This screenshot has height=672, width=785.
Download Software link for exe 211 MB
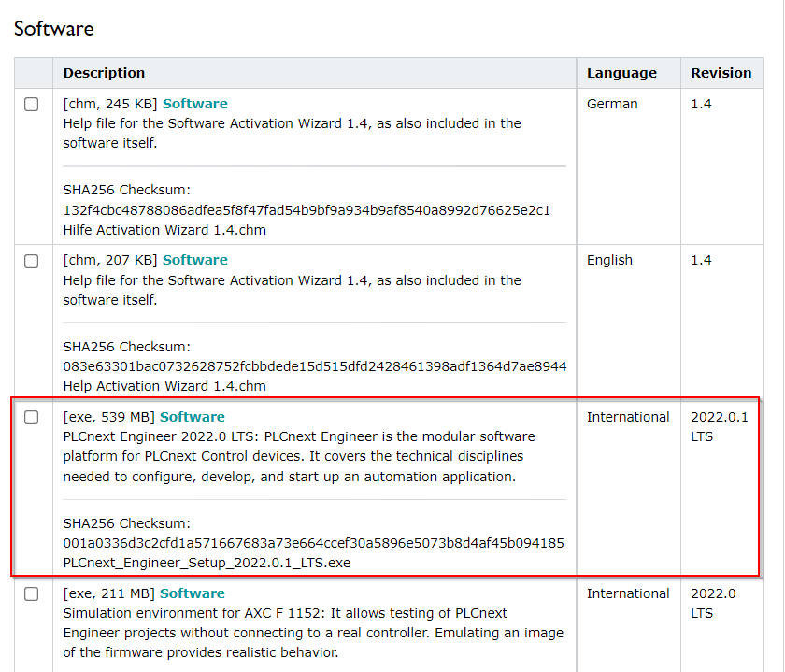click(193, 593)
